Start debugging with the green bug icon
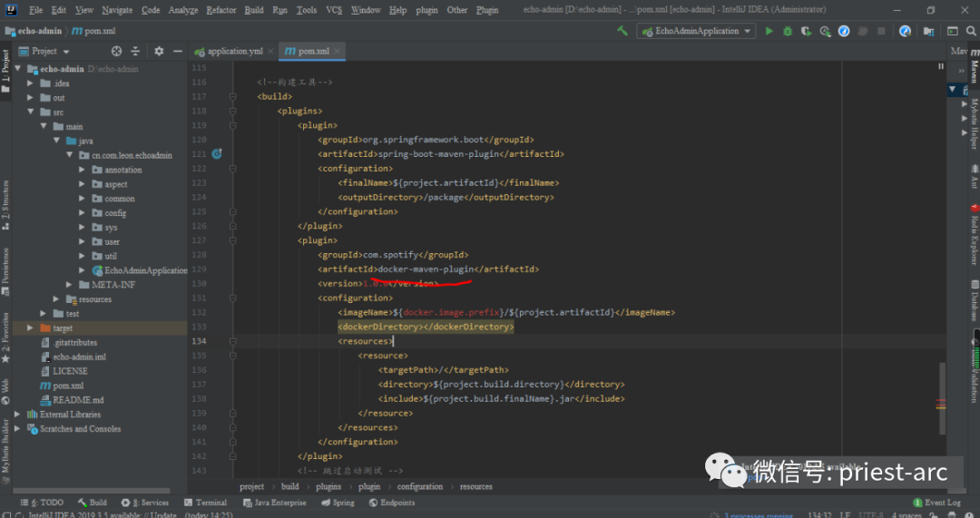This screenshot has width=980, height=518. (x=788, y=31)
